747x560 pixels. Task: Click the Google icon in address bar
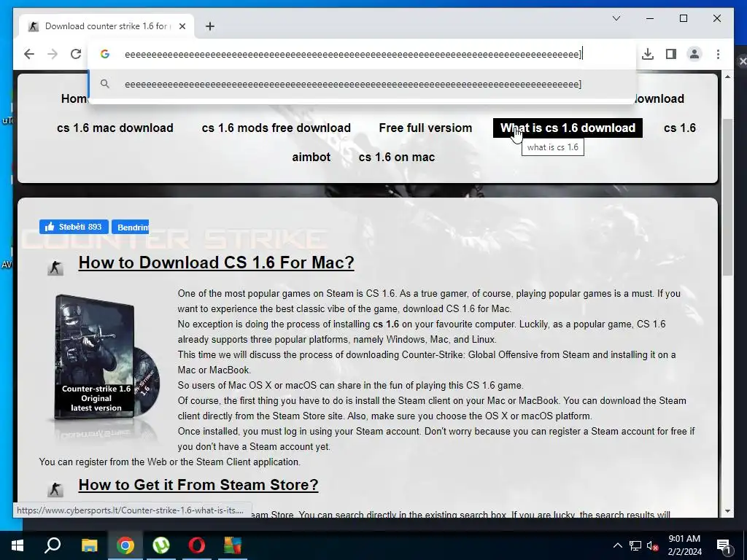coord(105,54)
